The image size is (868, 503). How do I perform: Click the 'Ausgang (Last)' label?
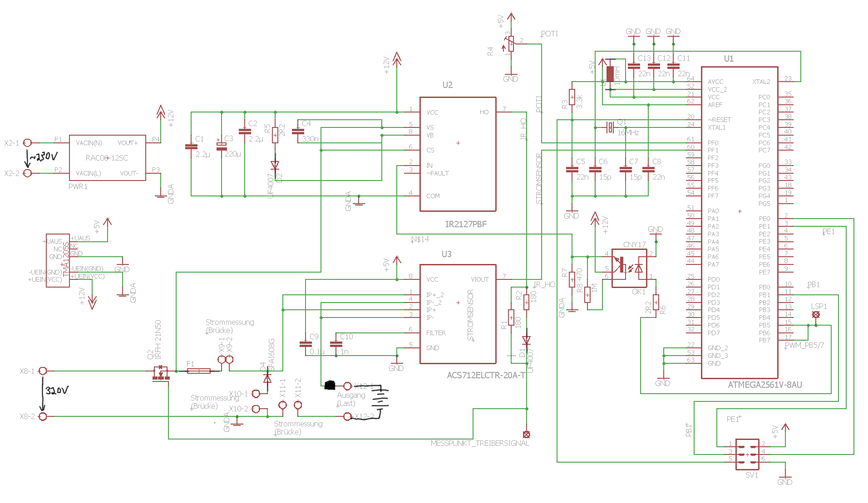350,399
